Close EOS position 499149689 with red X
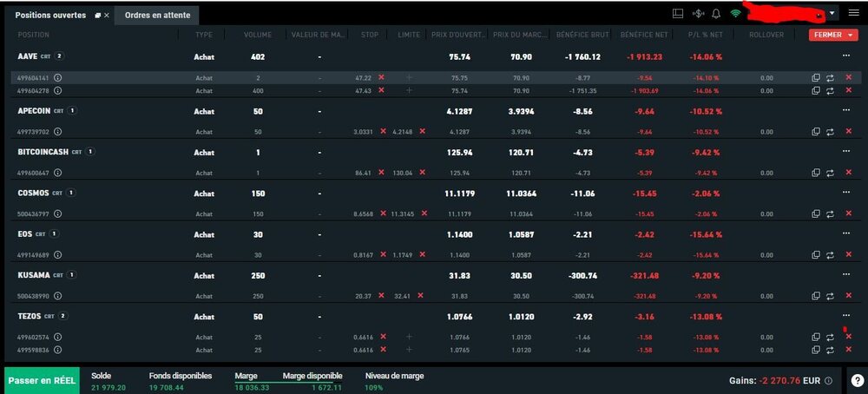868x394 pixels. 848,254
